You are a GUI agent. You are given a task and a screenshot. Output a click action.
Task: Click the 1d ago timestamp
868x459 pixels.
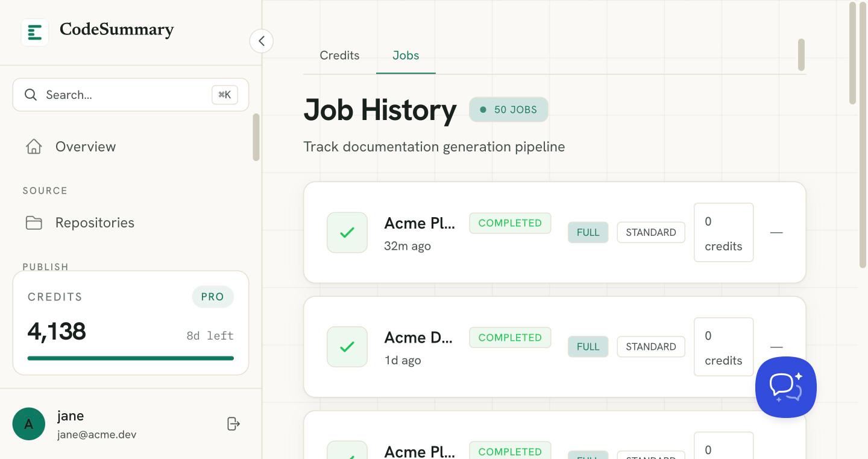pyautogui.click(x=403, y=361)
